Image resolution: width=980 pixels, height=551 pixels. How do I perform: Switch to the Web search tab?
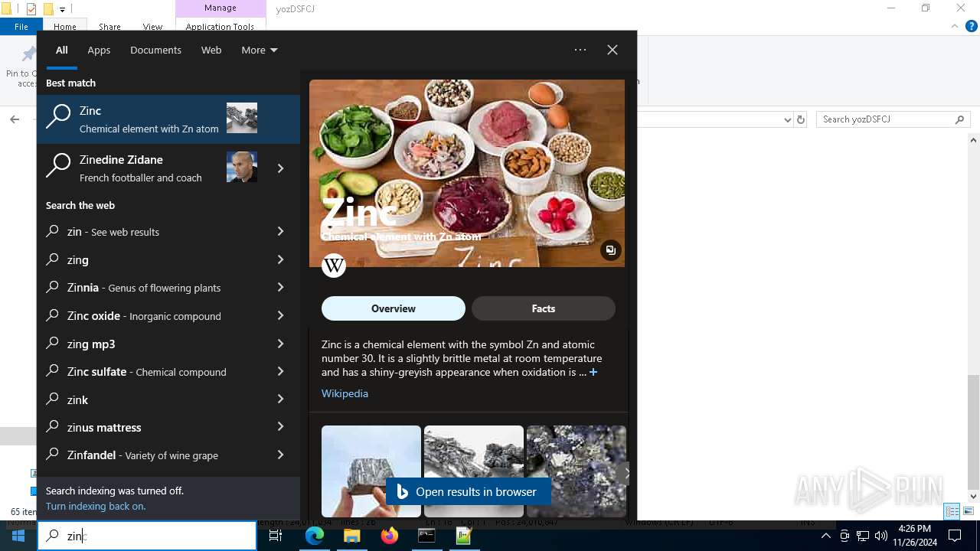211,50
